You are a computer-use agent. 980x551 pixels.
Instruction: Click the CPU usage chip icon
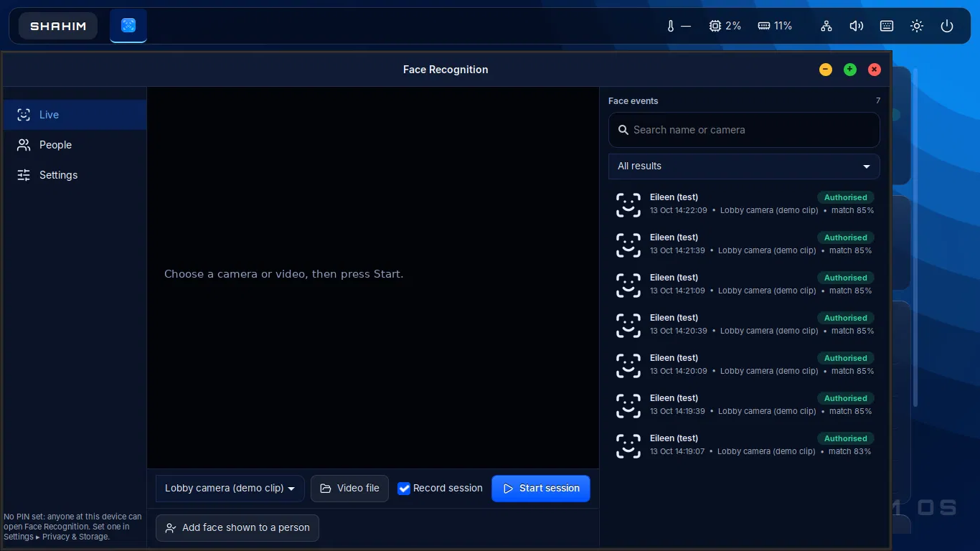715,26
